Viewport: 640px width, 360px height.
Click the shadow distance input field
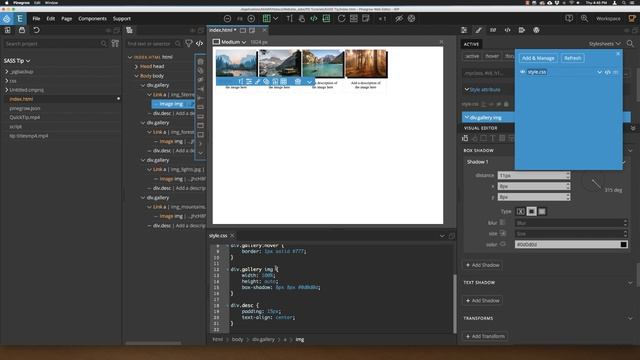point(533,176)
